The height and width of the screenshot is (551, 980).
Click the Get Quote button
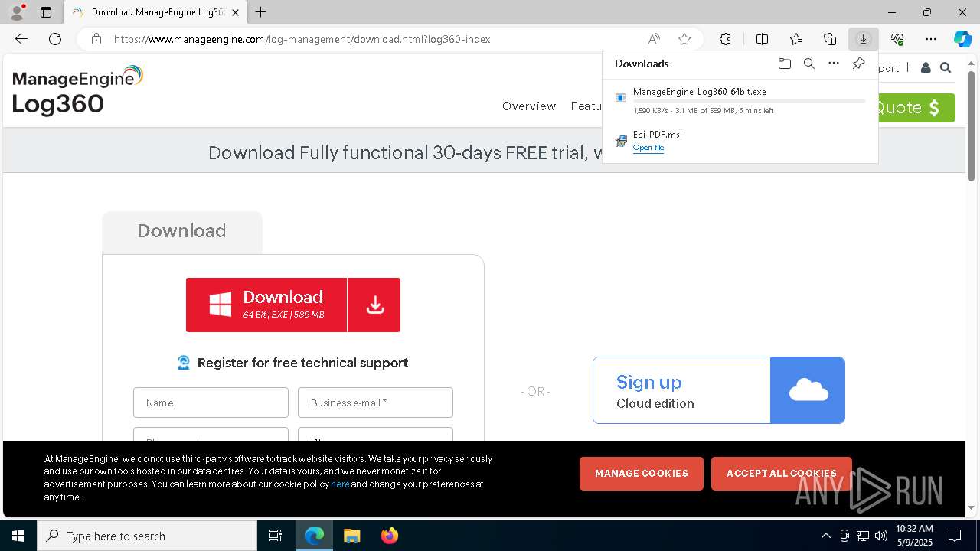coord(916,108)
